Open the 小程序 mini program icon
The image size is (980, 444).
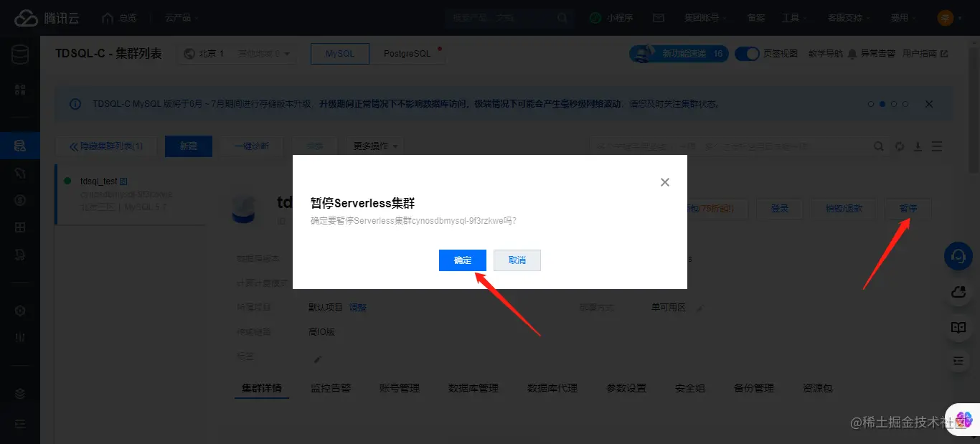click(x=595, y=18)
